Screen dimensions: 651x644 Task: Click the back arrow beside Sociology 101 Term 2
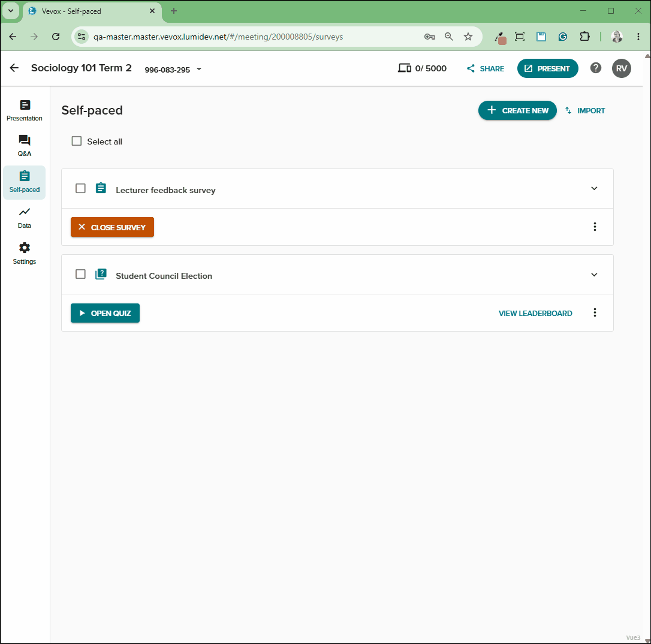(14, 68)
